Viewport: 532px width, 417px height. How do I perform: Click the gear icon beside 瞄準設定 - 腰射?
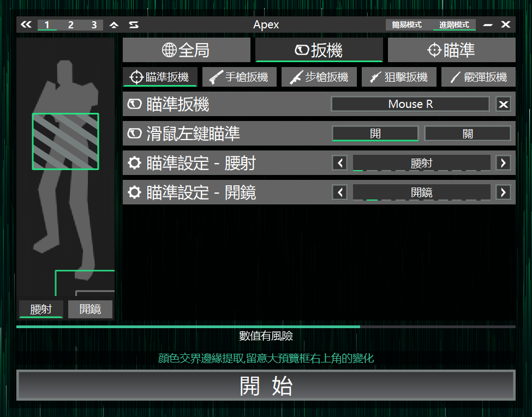tap(134, 162)
